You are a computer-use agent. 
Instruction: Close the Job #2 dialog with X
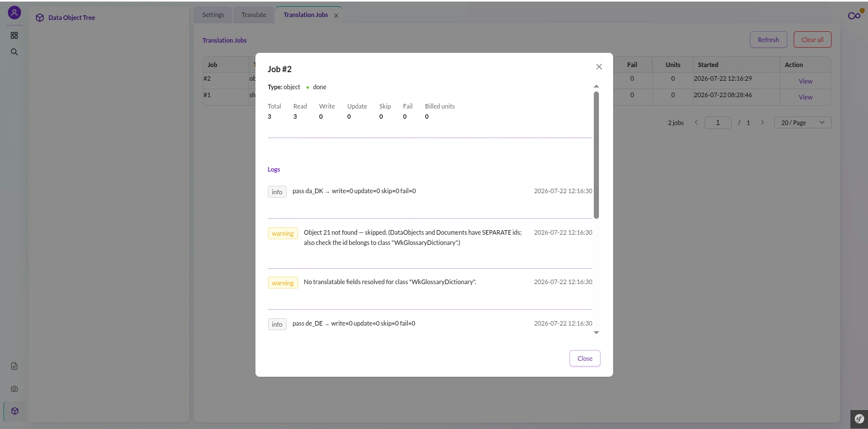(599, 66)
